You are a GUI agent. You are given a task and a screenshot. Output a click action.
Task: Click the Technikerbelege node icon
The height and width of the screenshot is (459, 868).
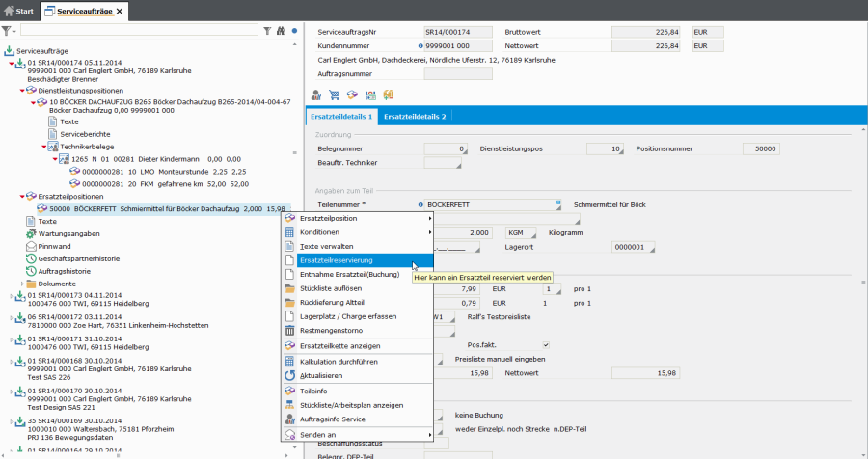pyautogui.click(x=53, y=147)
